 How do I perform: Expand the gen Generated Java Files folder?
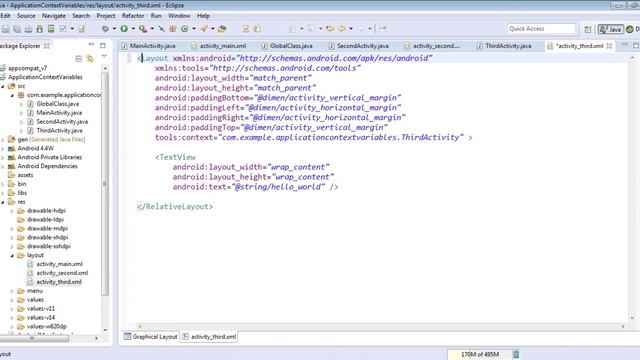pyautogui.click(x=3, y=140)
